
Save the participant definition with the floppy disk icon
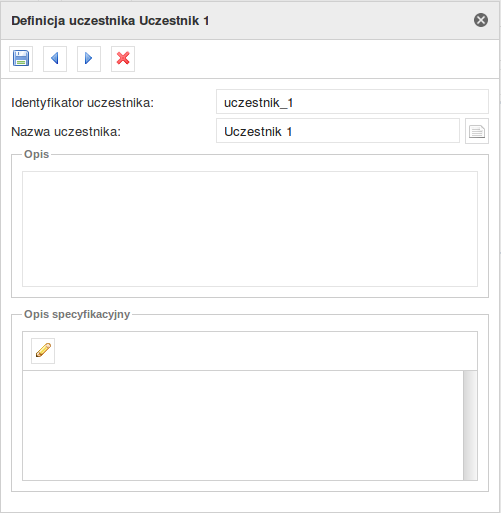(21, 59)
